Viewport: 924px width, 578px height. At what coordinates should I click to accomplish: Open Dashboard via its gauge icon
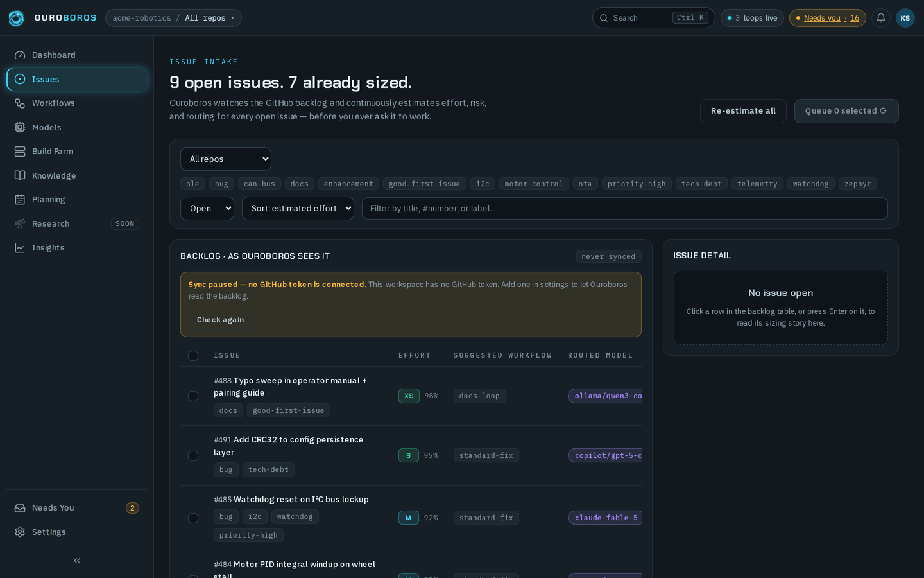click(20, 55)
